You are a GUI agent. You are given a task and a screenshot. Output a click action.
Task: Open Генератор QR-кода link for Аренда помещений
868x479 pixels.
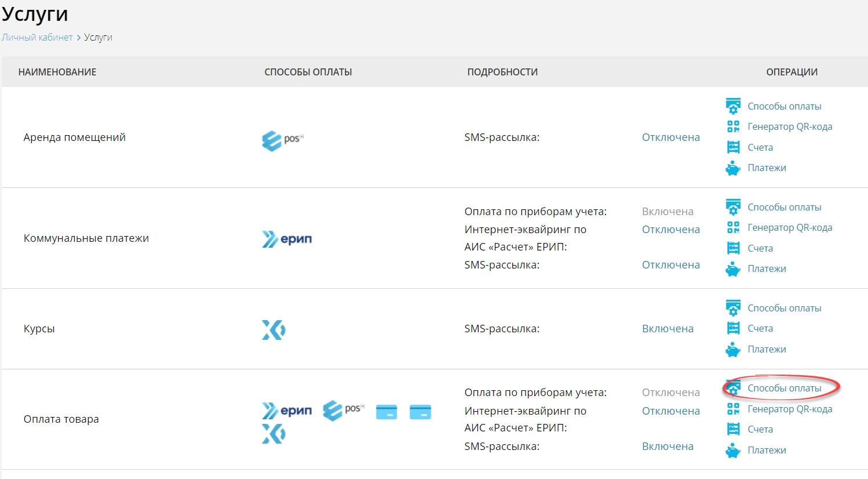[790, 126]
